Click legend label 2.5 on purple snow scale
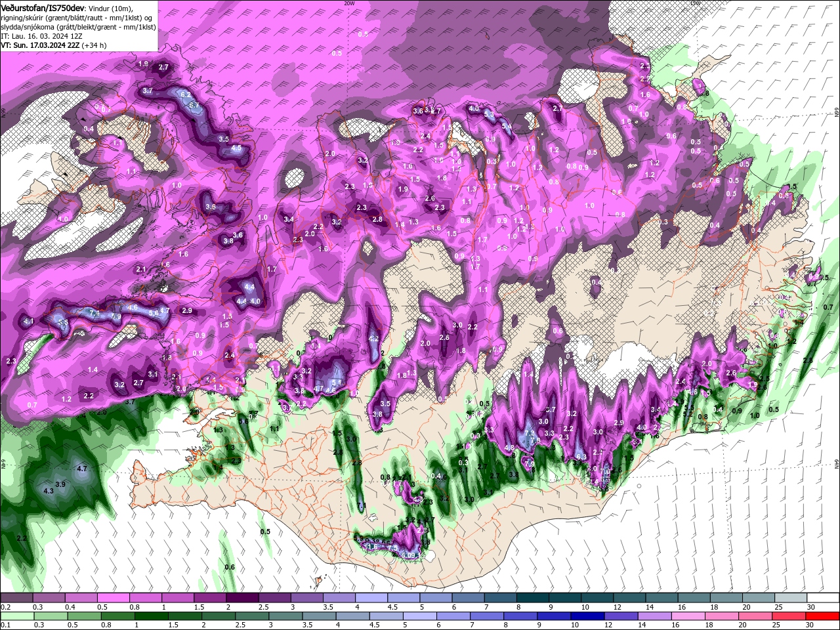 (x=264, y=607)
